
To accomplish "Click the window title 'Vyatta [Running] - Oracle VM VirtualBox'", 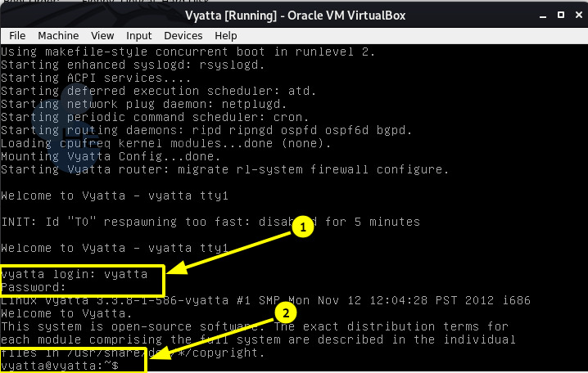I will pos(295,16).
